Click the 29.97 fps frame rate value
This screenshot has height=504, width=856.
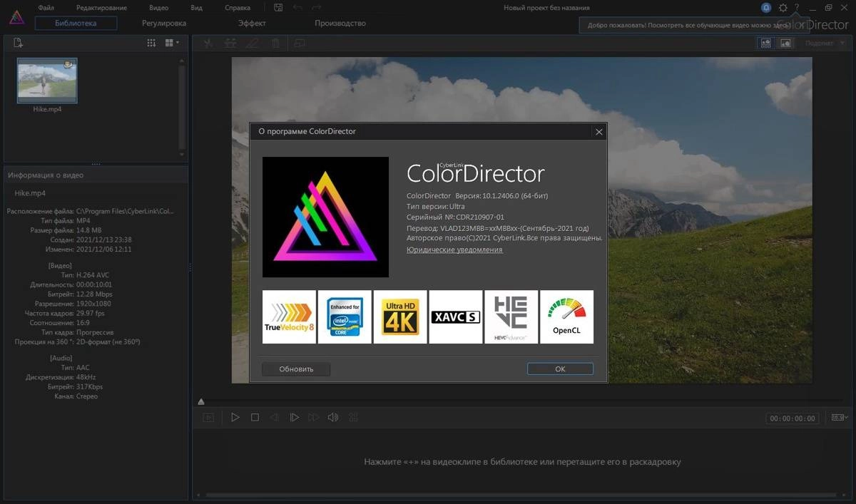[91, 313]
